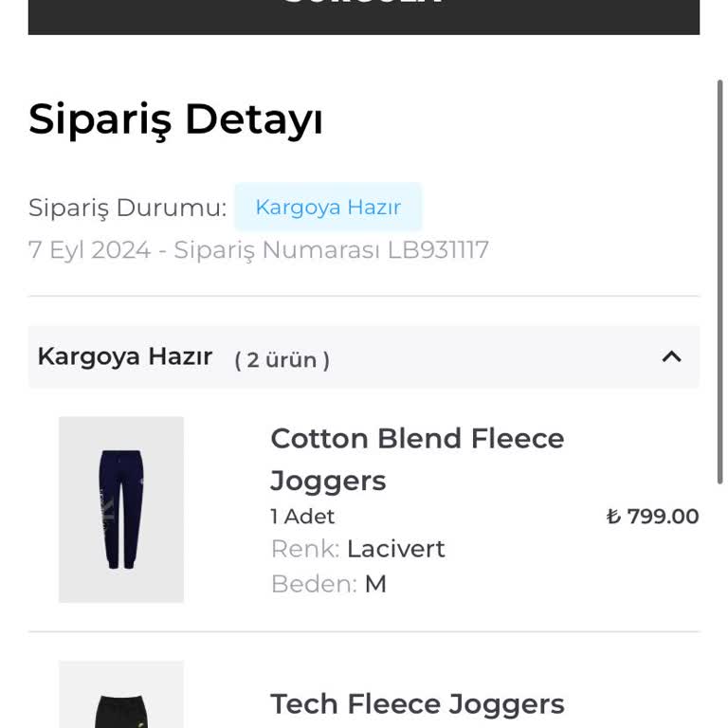The width and height of the screenshot is (728, 728).
Task: Click order number LB931117 text
Action: tap(438, 250)
